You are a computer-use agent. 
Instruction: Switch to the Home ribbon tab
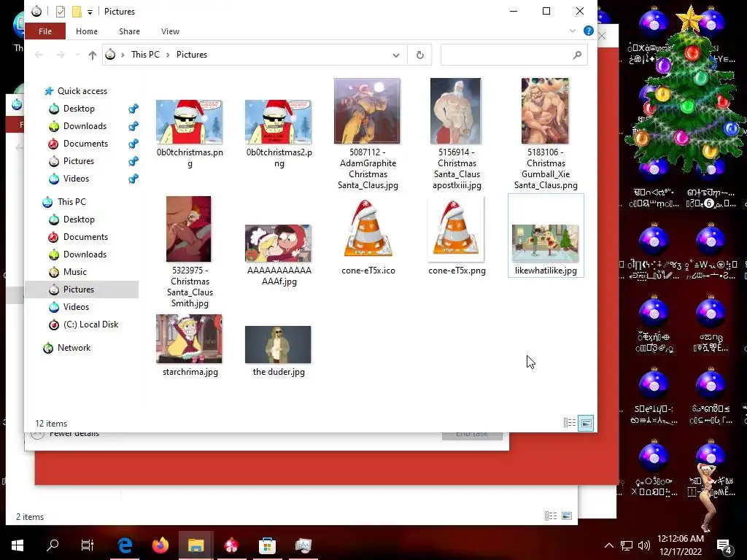[87, 31]
